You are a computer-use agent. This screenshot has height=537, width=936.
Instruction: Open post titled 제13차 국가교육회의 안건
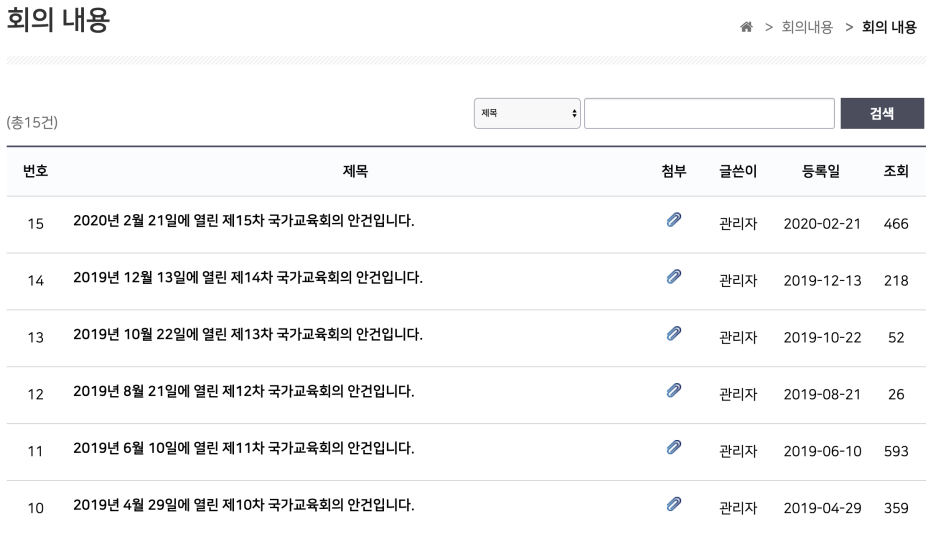tap(248, 334)
